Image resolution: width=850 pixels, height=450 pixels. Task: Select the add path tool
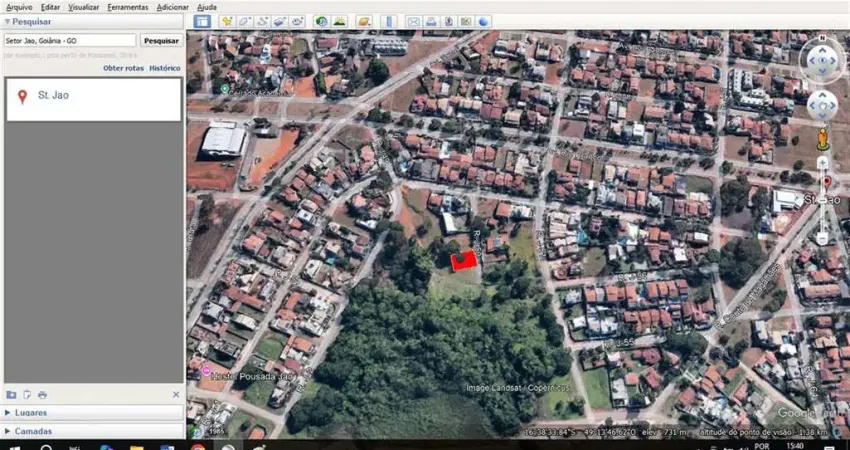(262, 21)
